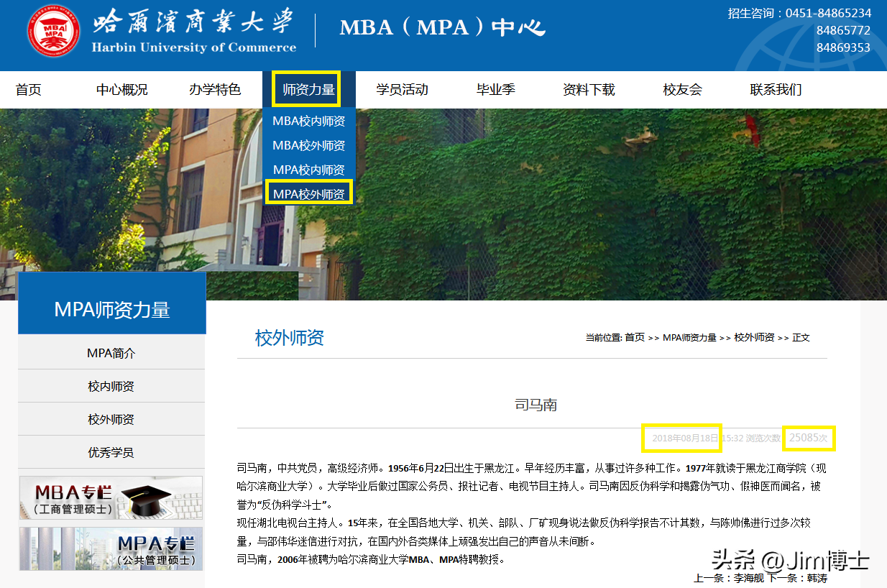887x588 pixels.
Task: Open MPA简介 in the sidebar
Action: 111,353
